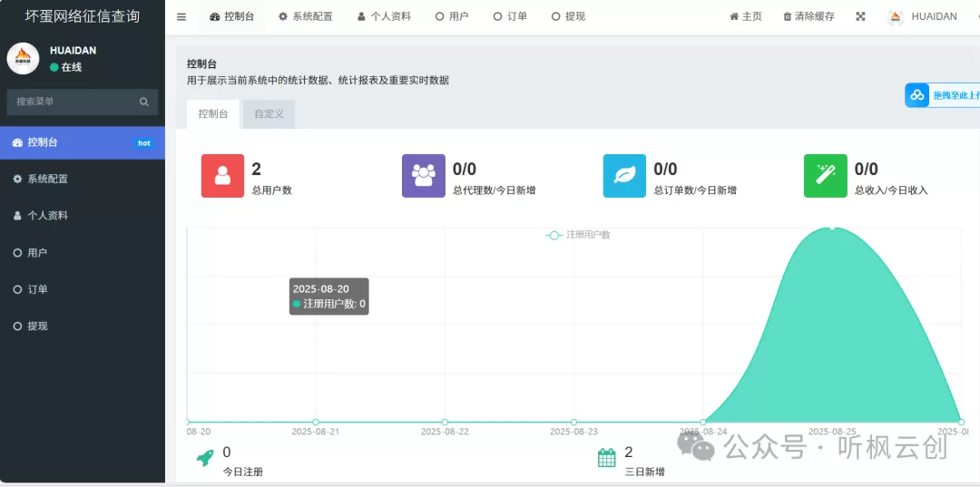Click the 清除缓存 clear cache button
The height and width of the screenshot is (487, 980).
click(808, 16)
